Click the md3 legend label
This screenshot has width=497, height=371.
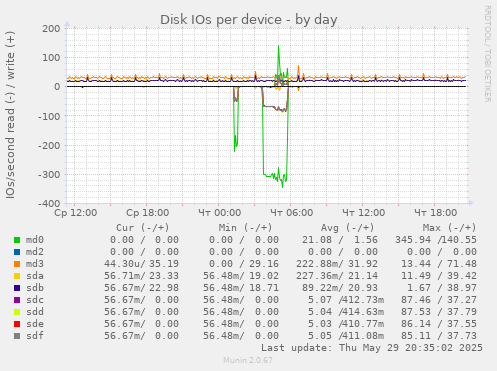(35, 264)
